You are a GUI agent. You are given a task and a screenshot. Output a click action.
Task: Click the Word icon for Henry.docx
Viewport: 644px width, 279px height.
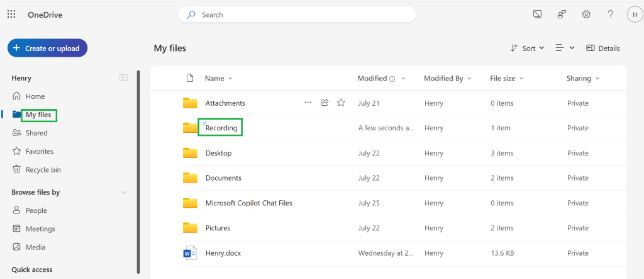190,253
